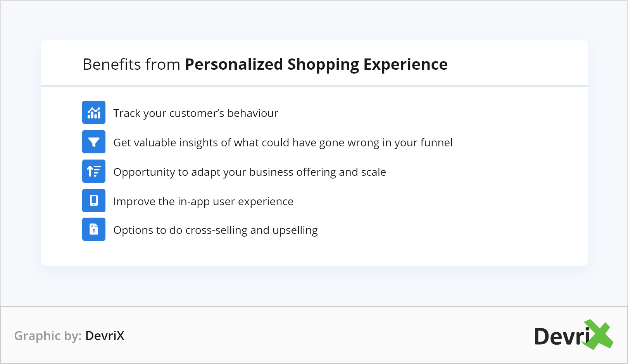
Task: Click the mobile phone icon
Action: pyautogui.click(x=94, y=201)
